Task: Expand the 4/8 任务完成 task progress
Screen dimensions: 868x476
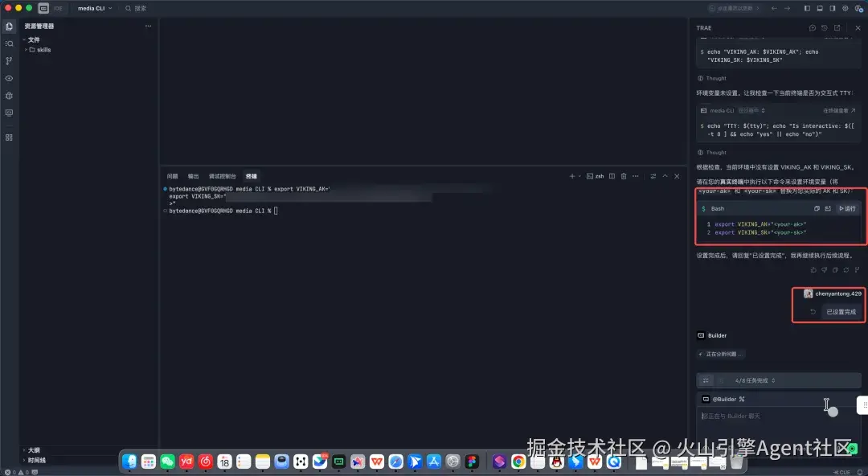Action: click(755, 380)
